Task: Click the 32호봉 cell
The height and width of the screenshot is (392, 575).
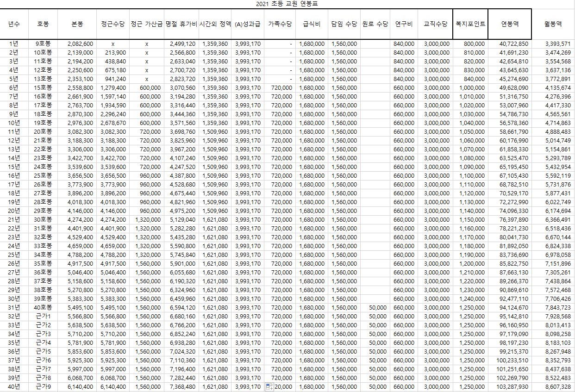Action: point(43,237)
